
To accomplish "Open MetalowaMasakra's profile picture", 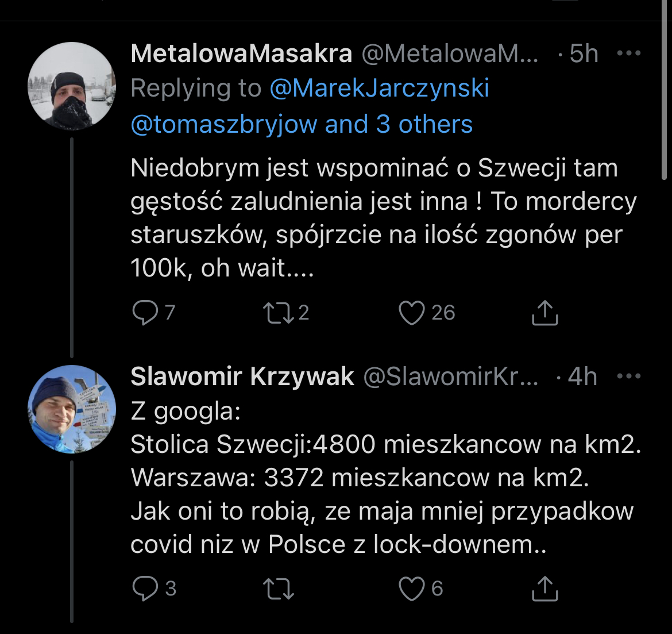I will 72,86.
